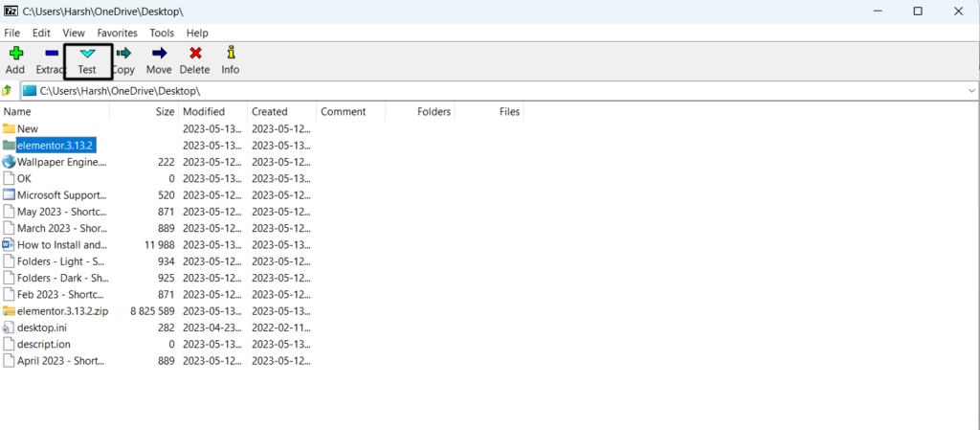Click size value 8 825 589
The image size is (980, 430).
click(x=152, y=310)
